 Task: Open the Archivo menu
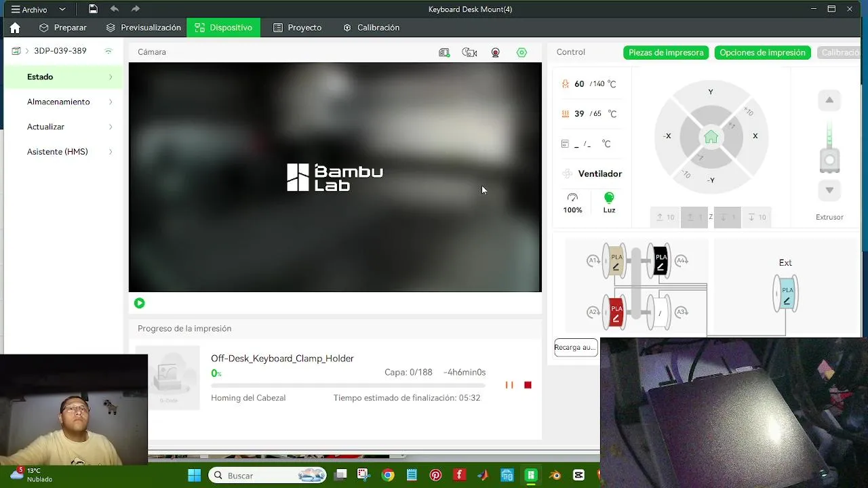click(29, 9)
